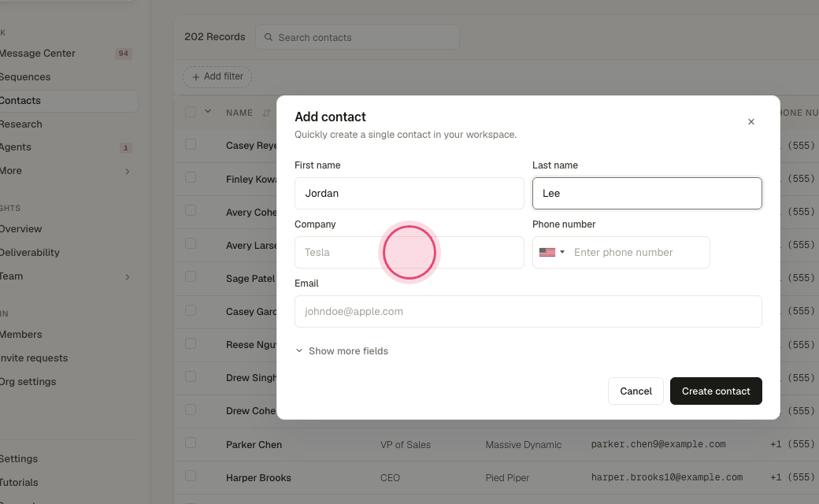Click the Pied Piper company cell
Viewport: 819px width, 504px height.
(507, 478)
